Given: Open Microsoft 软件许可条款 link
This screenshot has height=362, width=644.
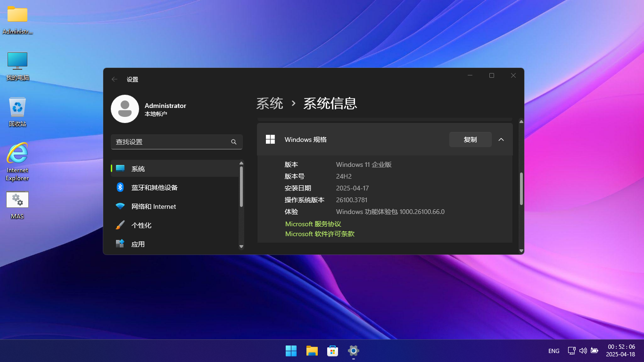Looking at the screenshot, I should pos(320,234).
